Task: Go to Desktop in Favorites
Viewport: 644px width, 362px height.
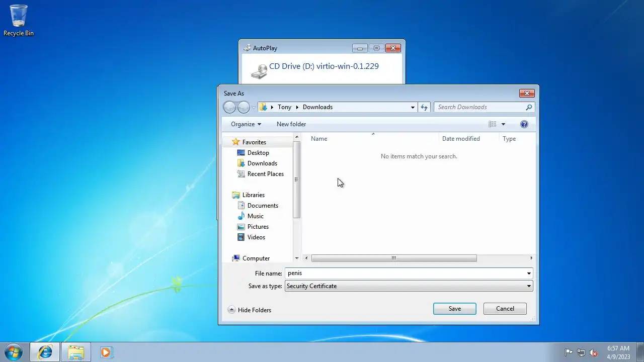Action: click(258, 153)
